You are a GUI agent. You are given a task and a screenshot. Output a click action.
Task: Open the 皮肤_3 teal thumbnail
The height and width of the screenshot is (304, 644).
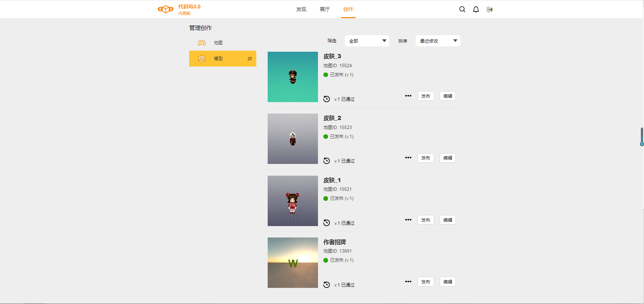293,77
